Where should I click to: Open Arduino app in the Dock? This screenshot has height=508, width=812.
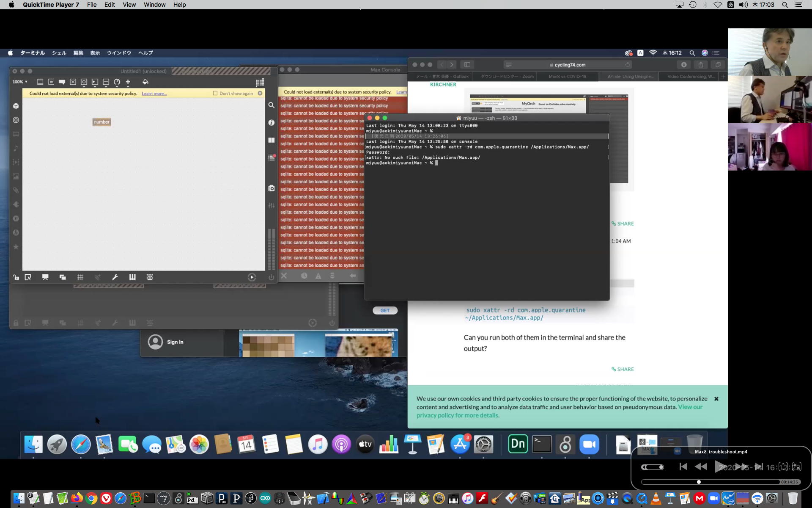pyautogui.click(x=265, y=498)
